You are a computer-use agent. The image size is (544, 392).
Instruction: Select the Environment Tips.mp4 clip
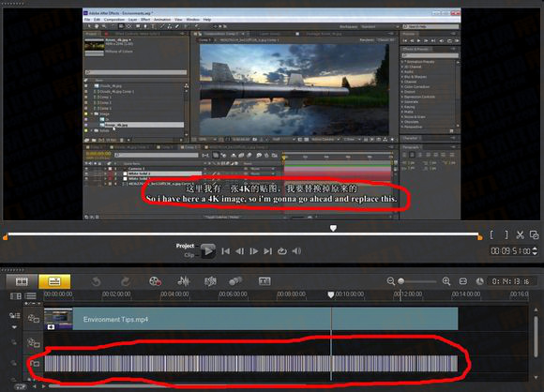pos(251,319)
